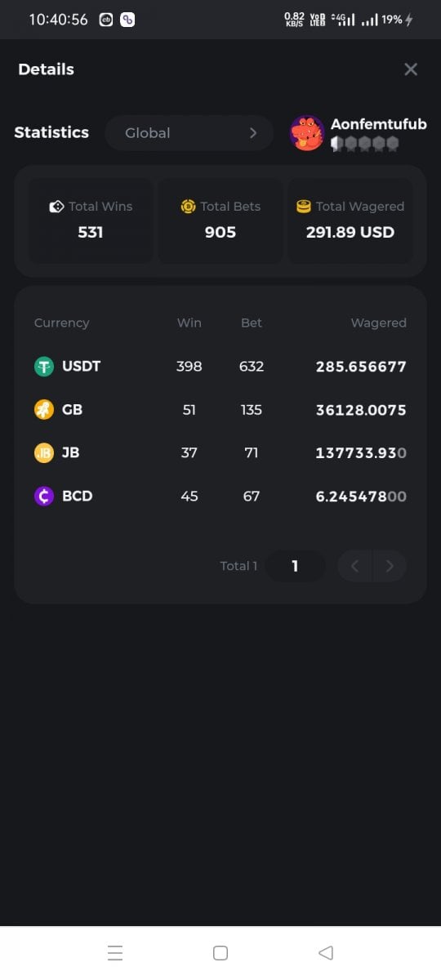The image size is (441, 980).
Task: Select the USDT Tether currency icon
Action: click(44, 367)
